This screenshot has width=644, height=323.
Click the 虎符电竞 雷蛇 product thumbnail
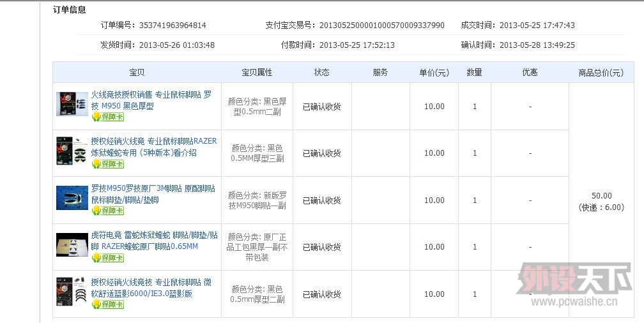pyautogui.click(x=72, y=244)
